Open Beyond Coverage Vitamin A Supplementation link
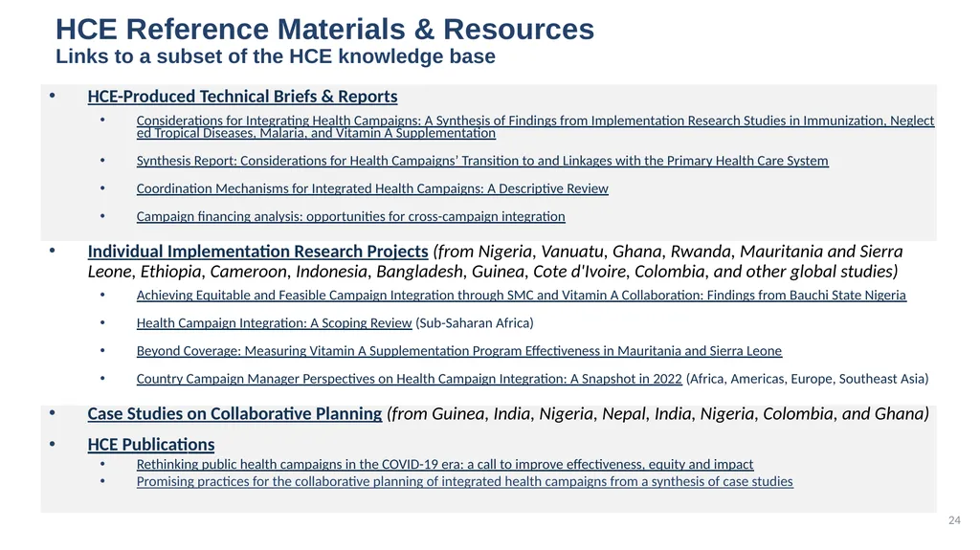The image size is (980, 550). point(459,351)
